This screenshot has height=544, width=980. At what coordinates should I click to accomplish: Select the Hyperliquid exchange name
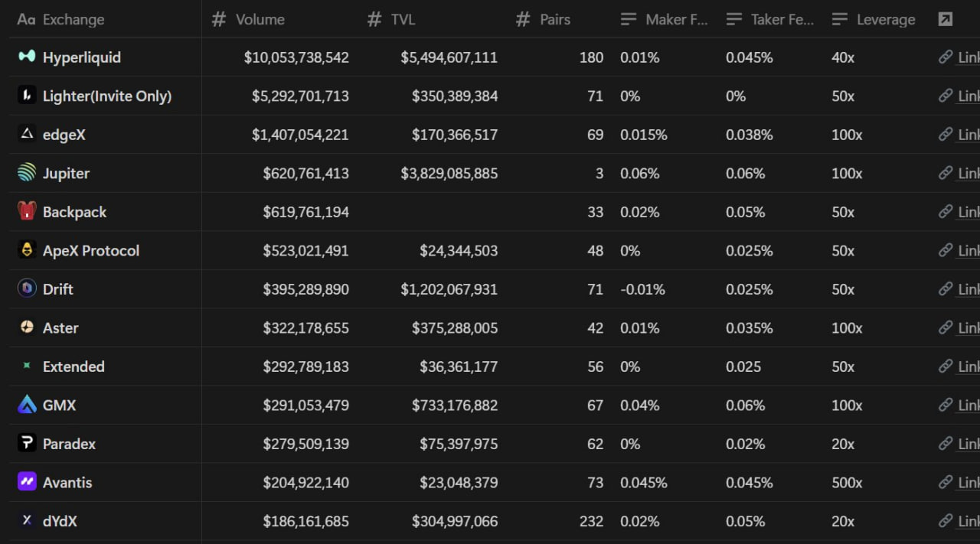(82, 57)
